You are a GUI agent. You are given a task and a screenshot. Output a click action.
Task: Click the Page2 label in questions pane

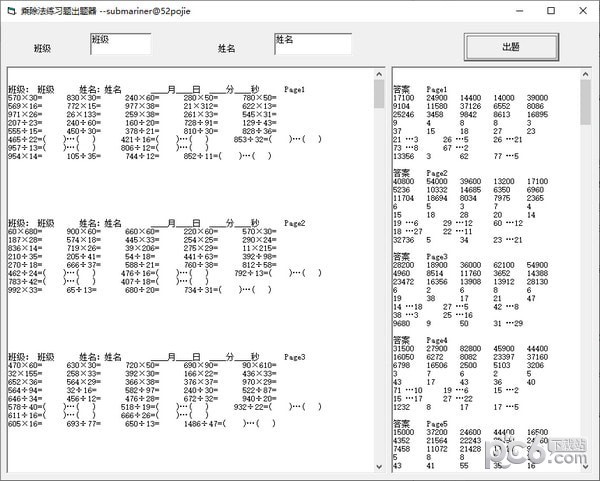(295, 223)
